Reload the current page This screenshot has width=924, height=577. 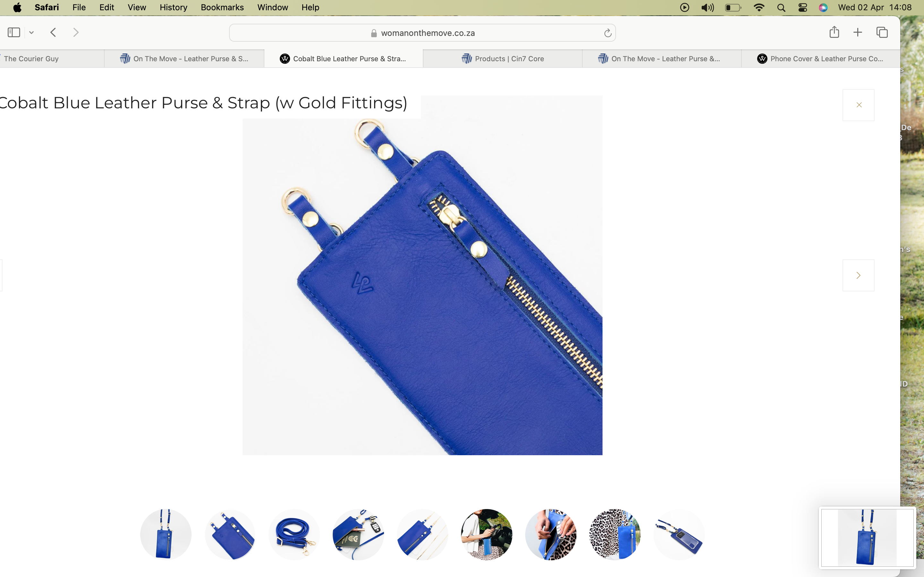pos(608,33)
